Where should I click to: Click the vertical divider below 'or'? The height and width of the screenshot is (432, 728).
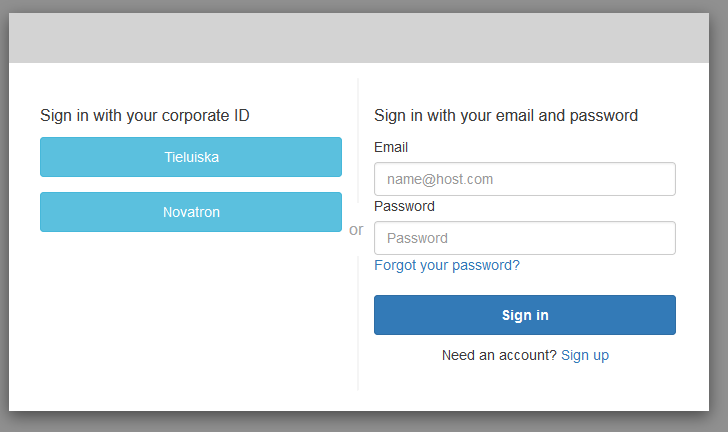pos(357,320)
